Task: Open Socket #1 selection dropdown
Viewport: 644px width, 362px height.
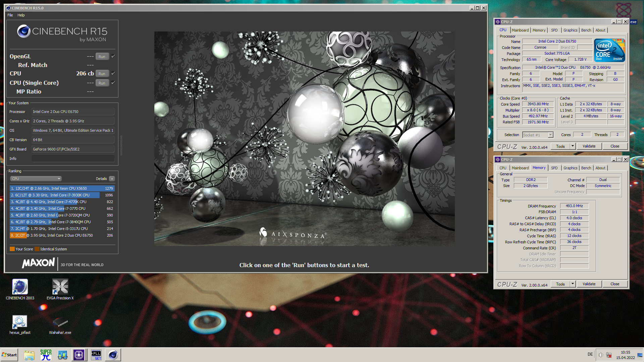Action: pyautogui.click(x=550, y=135)
